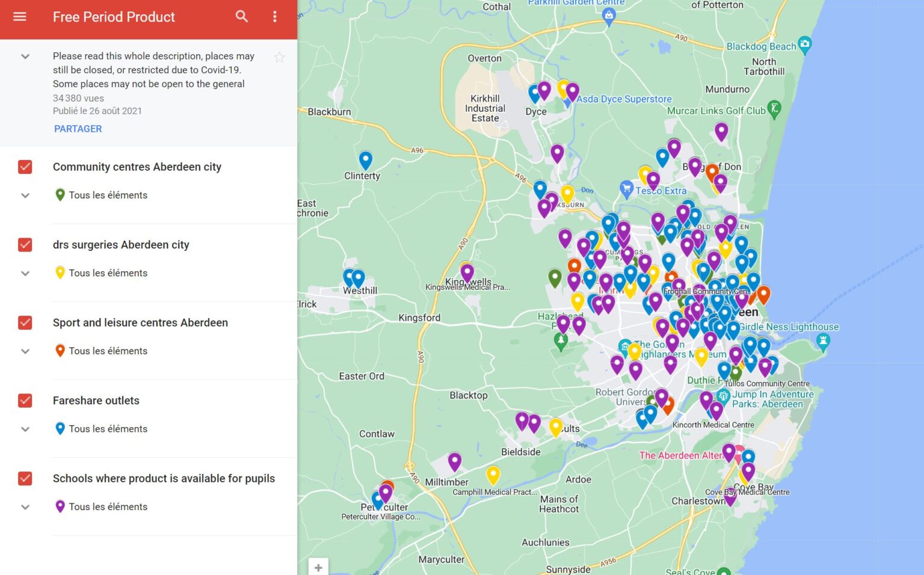Image resolution: width=924 pixels, height=575 pixels.
Task: Click the Girdle Ness Lighthouse marker
Action: (x=823, y=342)
